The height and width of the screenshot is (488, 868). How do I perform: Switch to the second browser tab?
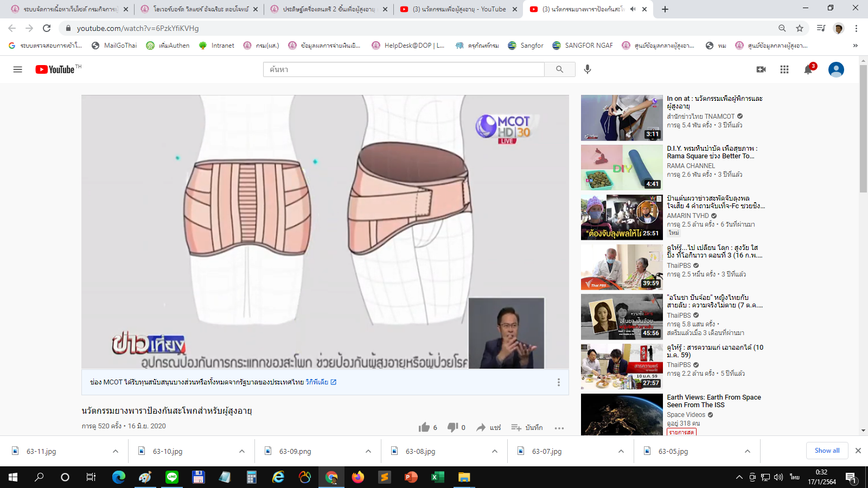(200, 9)
